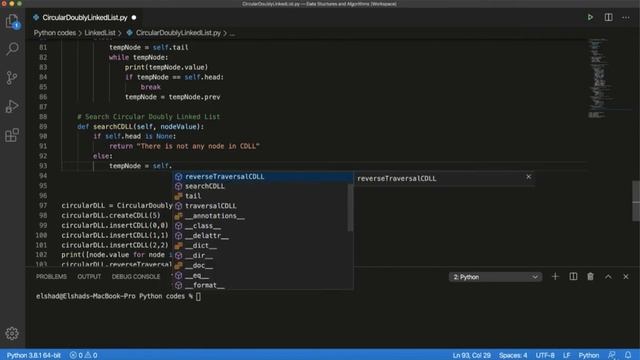640x360 pixels.
Task: Select searchCDLL autocomplete suggestion
Action: (260, 186)
